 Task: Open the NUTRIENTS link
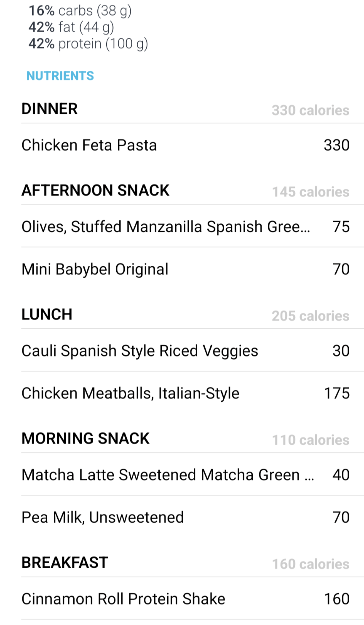(x=60, y=76)
